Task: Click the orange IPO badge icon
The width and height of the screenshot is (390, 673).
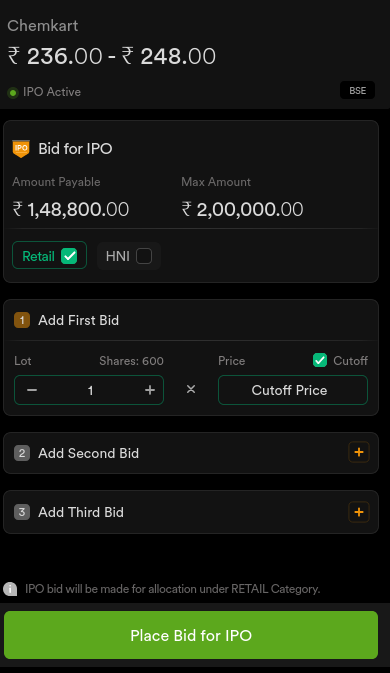Action: pos(21,149)
